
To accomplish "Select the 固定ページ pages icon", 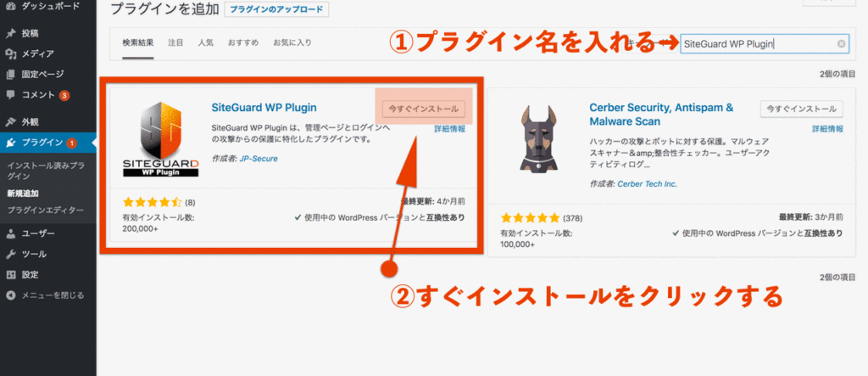I will (x=10, y=75).
